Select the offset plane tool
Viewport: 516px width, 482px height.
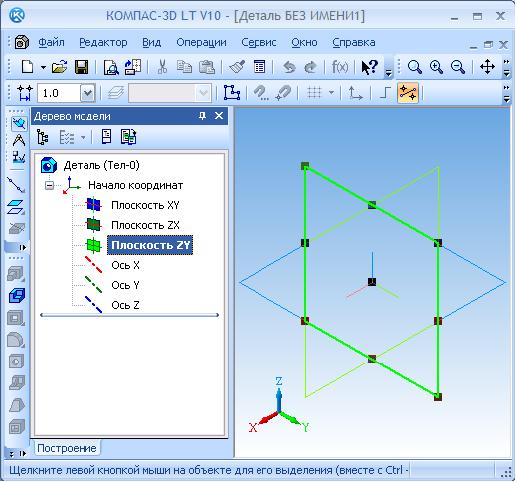coord(16,207)
